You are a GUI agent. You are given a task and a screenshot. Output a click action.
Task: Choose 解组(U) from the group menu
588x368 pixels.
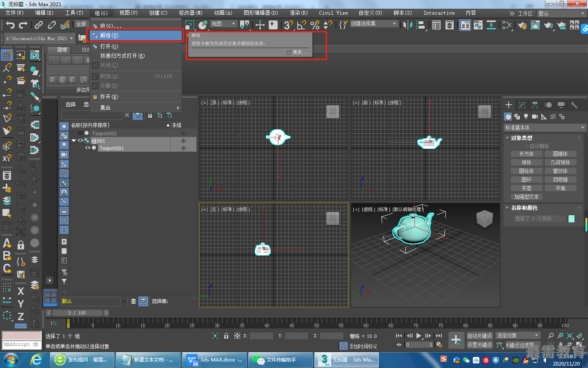tap(136, 35)
